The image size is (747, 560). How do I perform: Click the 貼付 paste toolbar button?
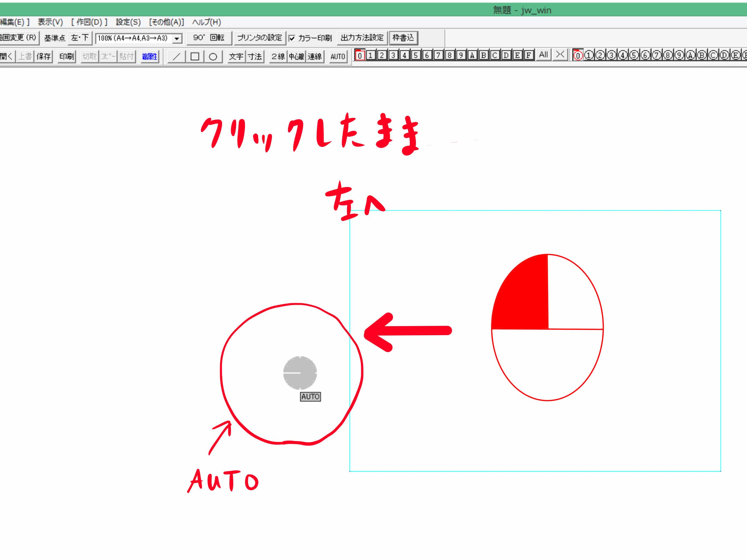point(127,56)
